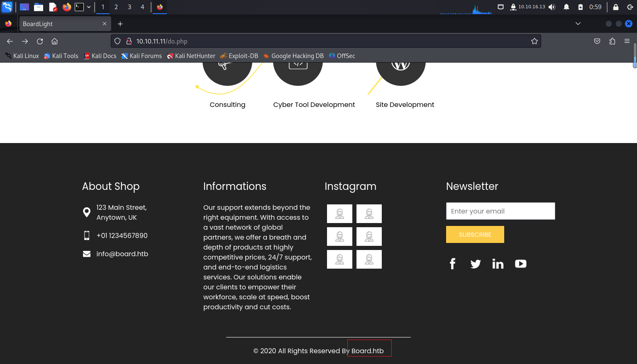The height and width of the screenshot is (364, 637).
Task: Click the phone icon beside +01 1234567890
Action: click(87, 235)
